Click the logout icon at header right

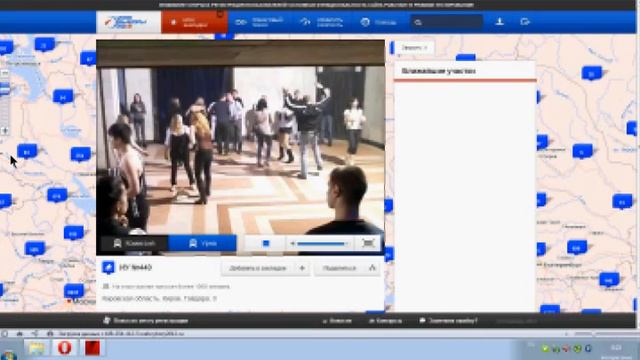pos(525,22)
